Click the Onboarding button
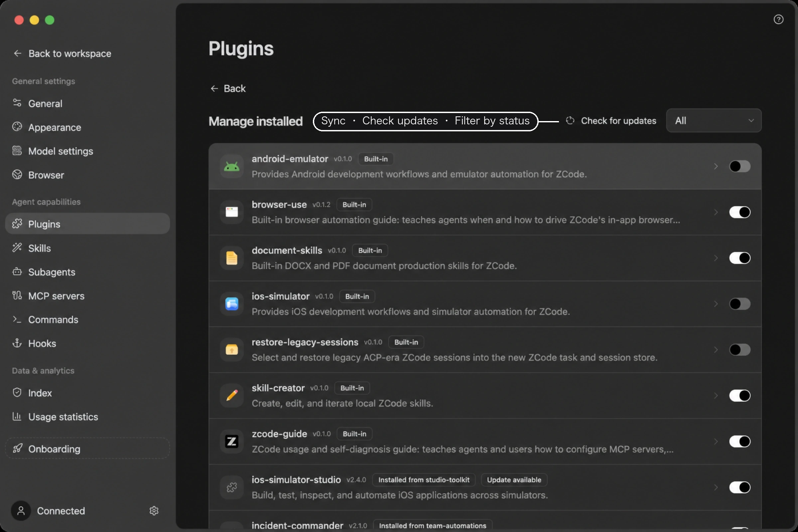The image size is (798, 532). 87,449
